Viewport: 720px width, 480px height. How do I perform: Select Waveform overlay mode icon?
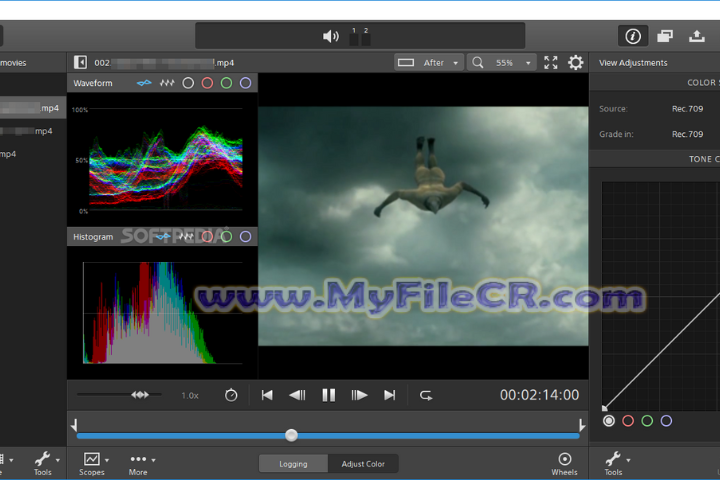point(144,83)
